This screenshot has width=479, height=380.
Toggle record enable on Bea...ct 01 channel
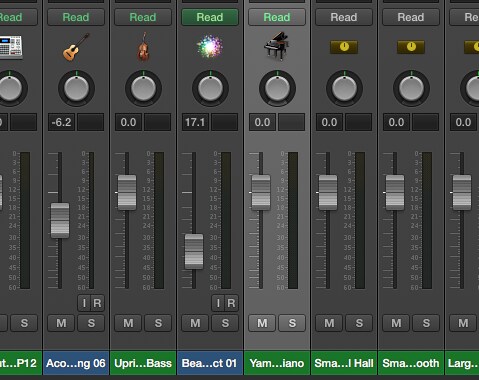[x=232, y=303]
